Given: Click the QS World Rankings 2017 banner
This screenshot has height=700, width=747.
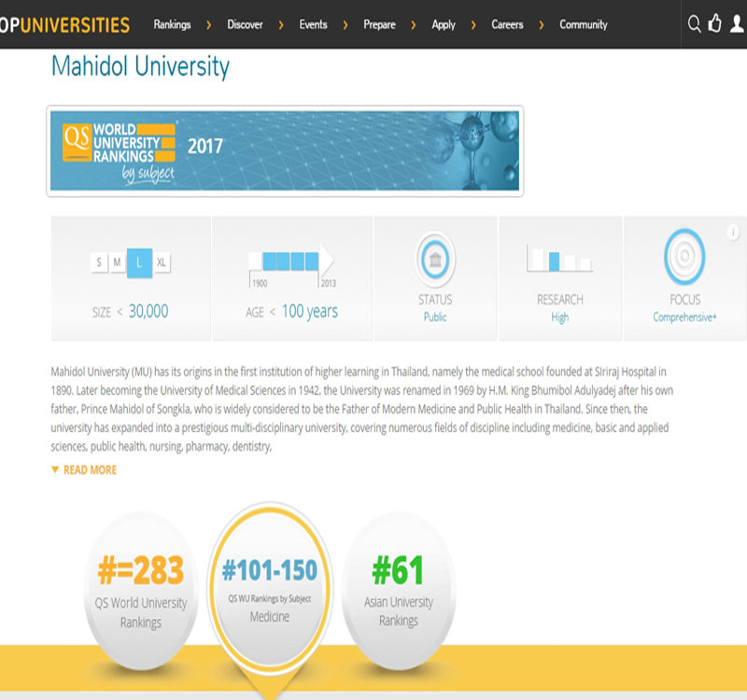Looking at the screenshot, I should pyautogui.click(x=285, y=151).
